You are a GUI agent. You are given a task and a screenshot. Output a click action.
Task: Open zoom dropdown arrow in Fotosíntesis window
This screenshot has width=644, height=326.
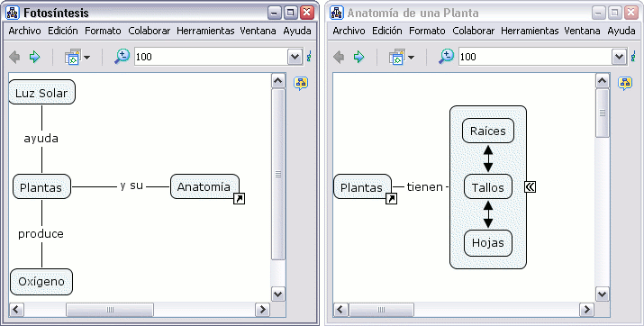(295, 57)
